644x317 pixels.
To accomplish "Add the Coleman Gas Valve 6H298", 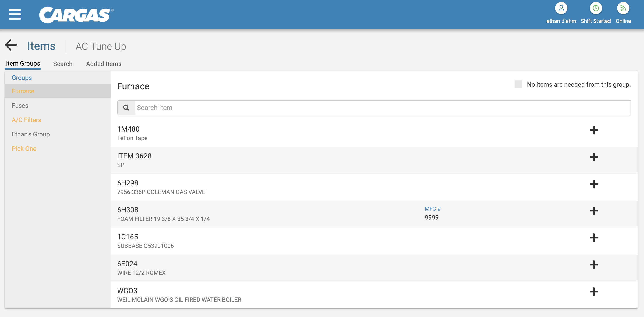I will [x=593, y=184].
